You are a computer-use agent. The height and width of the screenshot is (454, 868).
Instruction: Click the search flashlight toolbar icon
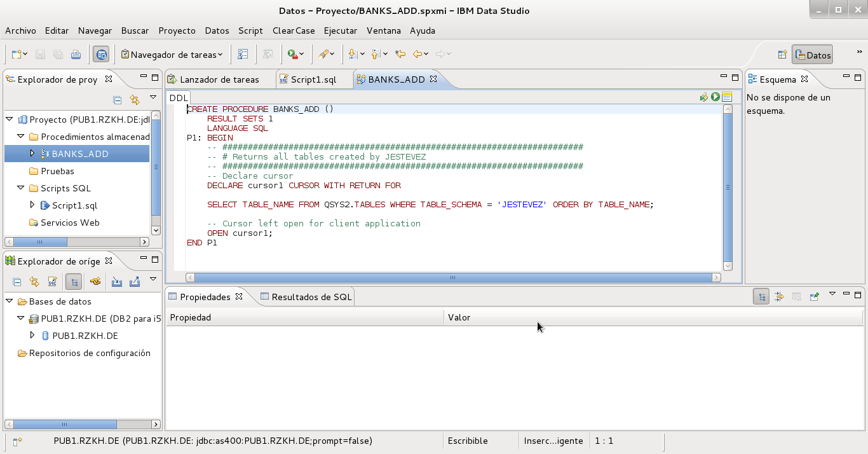click(x=323, y=55)
